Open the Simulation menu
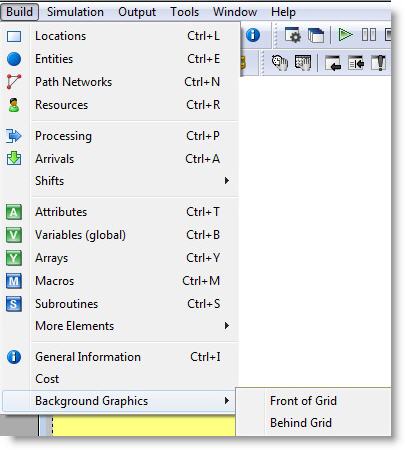The width and height of the screenshot is (405, 450). (75, 12)
